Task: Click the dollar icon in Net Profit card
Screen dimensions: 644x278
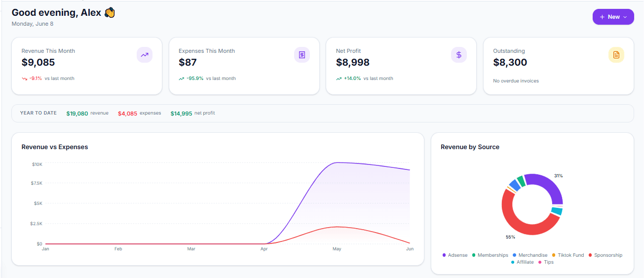Action: [459, 55]
